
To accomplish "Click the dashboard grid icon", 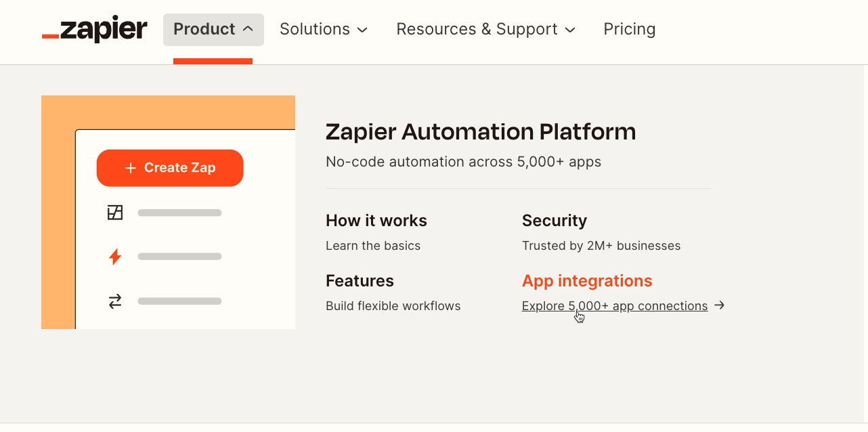I will pyautogui.click(x=115, y=213).
